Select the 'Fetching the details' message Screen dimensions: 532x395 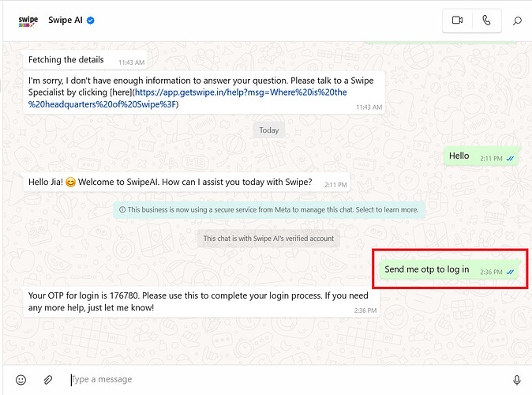point(85,60)
